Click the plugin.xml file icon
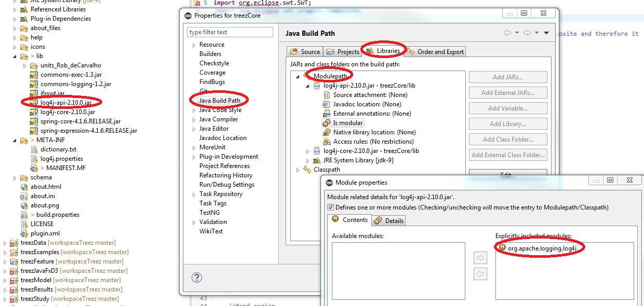 tap(24, 233)
